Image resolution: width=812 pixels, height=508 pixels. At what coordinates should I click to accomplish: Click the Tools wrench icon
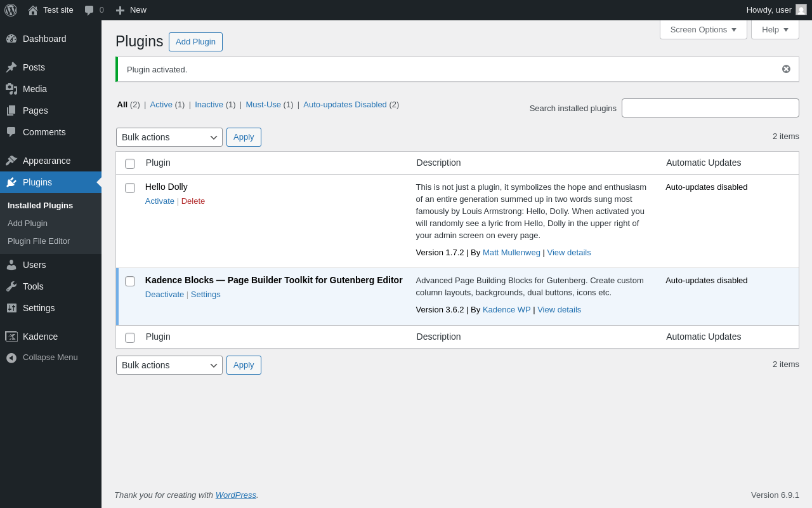(11, 286)
